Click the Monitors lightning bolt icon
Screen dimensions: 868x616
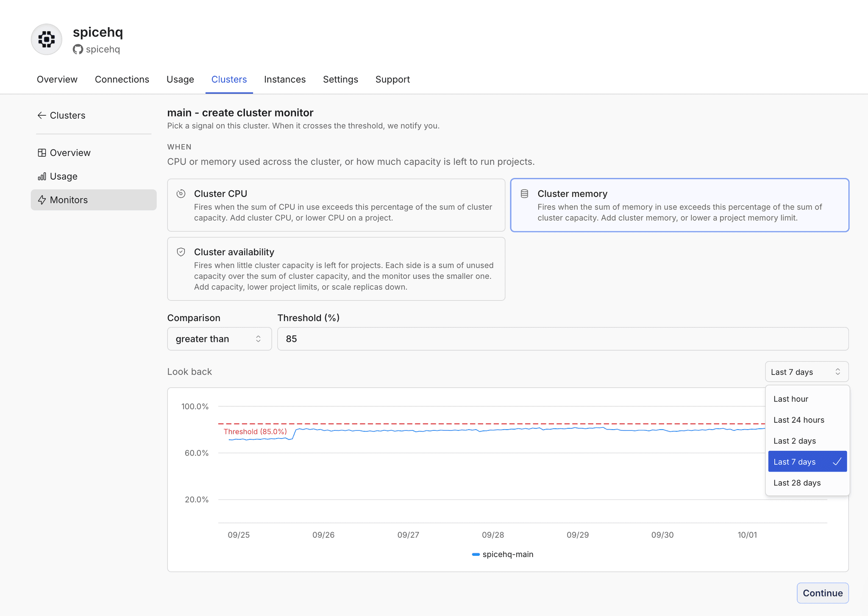(42, 200)
